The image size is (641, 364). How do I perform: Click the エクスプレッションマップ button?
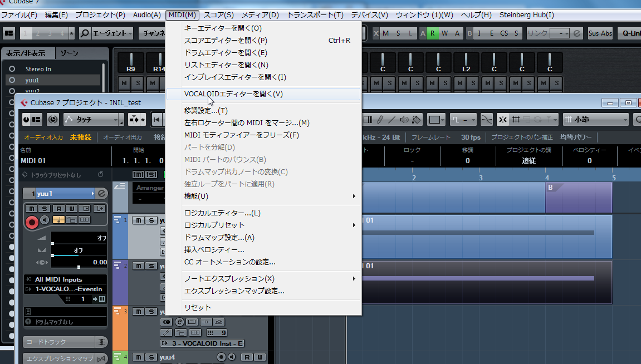59,358
